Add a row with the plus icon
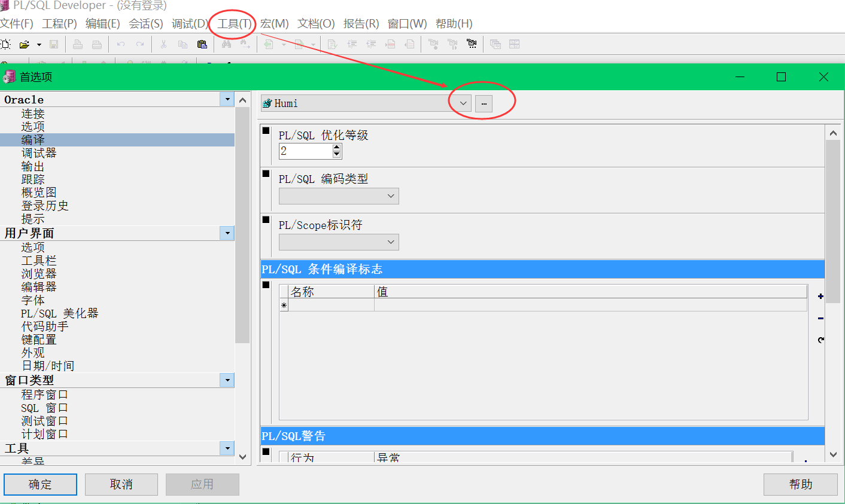The width and height of the screenshot is (845, 504). pos(820,297)
